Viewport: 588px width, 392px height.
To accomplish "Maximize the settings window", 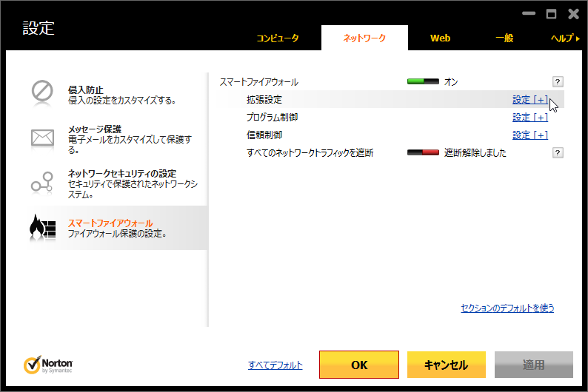I will point(551,13).
